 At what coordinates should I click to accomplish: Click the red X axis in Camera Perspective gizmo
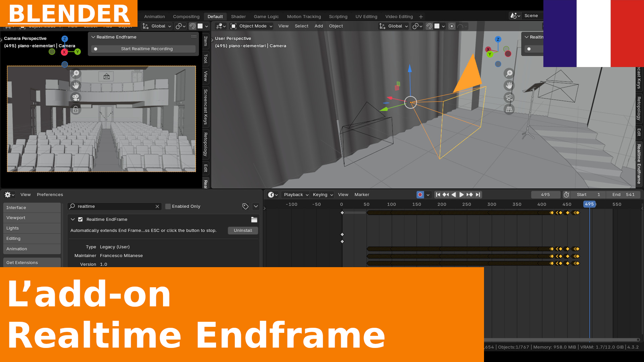pyautogui.click(x=64, y=52)
